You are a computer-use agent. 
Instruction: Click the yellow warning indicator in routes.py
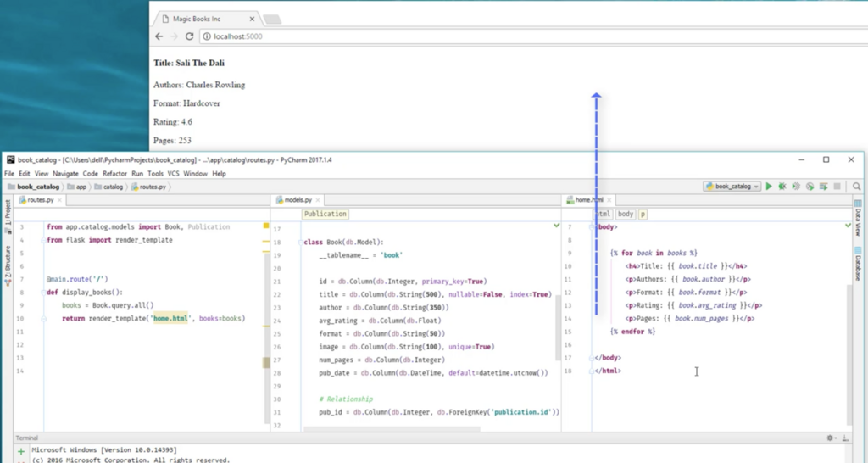point(266,226)
